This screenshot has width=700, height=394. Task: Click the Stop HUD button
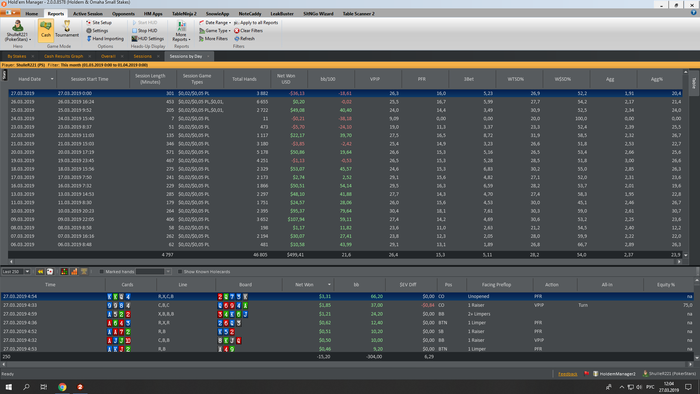145,31
